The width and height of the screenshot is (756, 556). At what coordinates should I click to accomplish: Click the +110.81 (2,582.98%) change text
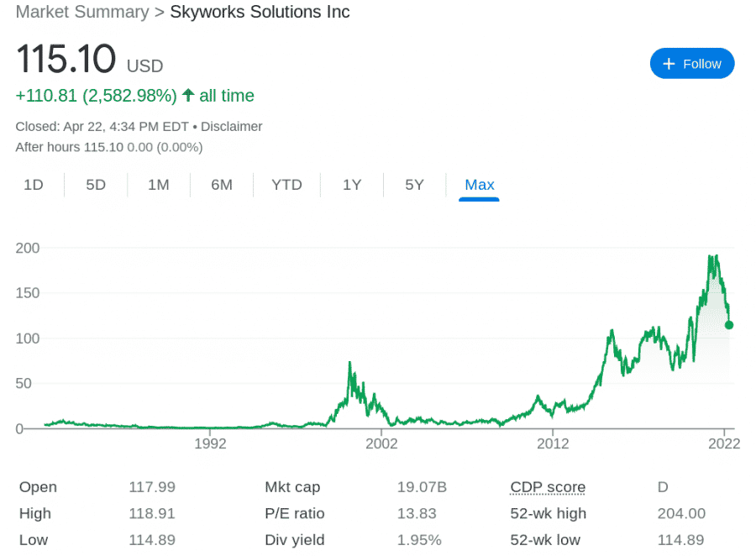97,96
